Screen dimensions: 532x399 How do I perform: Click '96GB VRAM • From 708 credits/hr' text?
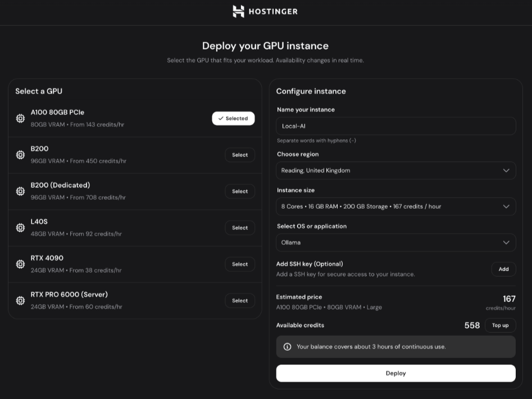tap(78, 198)
